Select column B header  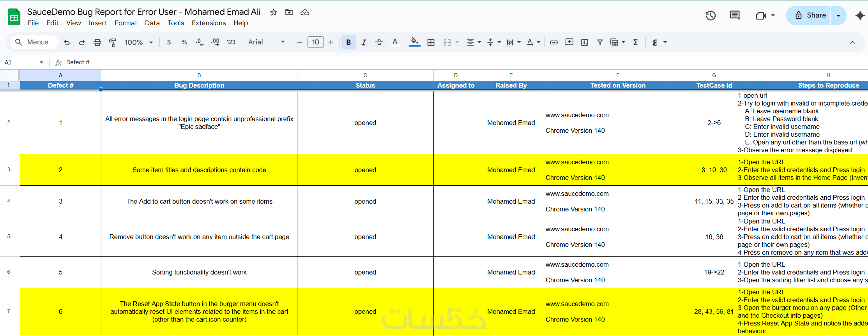pos(199,75)
